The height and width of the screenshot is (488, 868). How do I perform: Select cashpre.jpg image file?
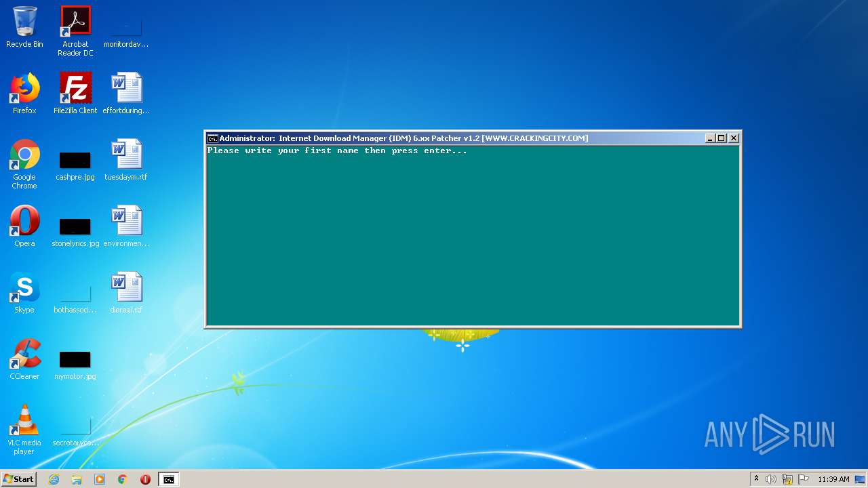point(75,166)
